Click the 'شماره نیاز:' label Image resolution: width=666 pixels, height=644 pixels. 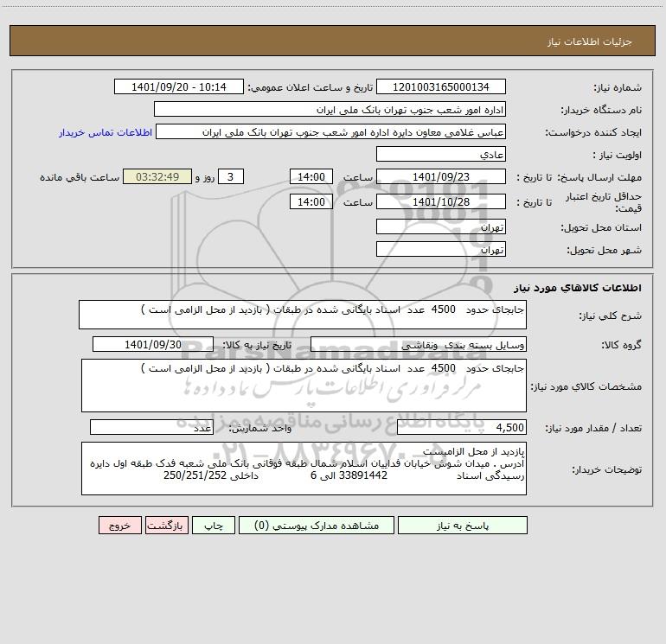pos(618,88)
